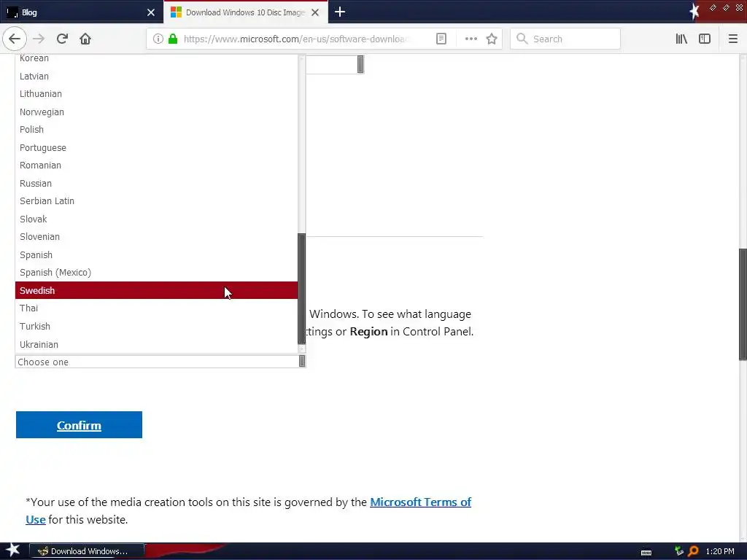This screenshot has width=747, height=560.
Task: Click the edition dropdown arrow above list
Action: [360, 64]
